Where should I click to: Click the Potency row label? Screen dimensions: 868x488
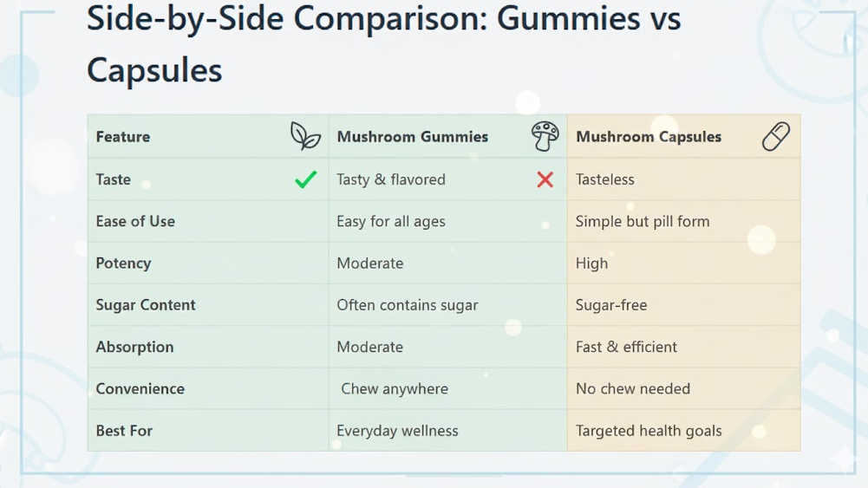pos(123,264)
